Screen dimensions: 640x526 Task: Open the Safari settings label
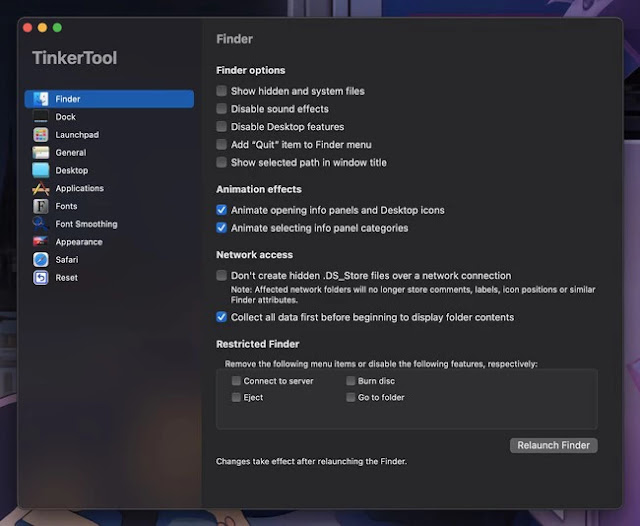(67, 260)
